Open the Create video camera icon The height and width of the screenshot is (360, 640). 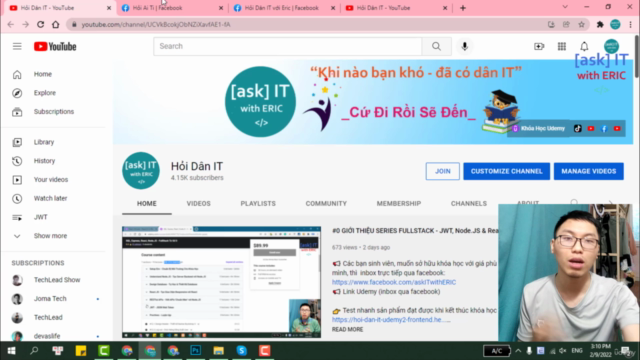[x=539, y=46]
